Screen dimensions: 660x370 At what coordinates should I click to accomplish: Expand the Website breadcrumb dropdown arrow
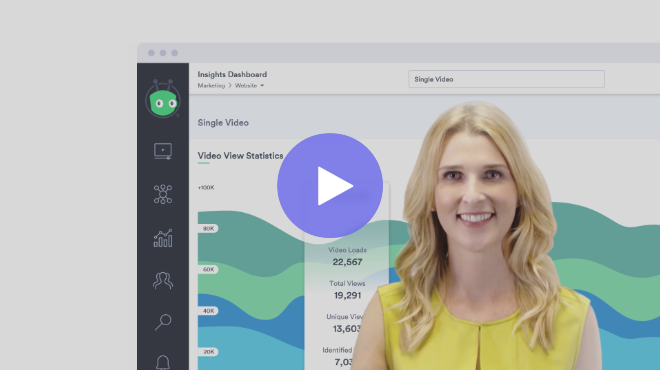[x=262, y=85]
